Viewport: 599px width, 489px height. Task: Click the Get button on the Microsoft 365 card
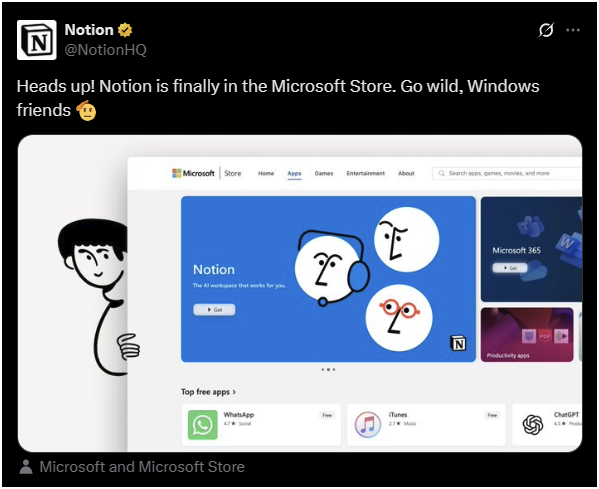[510, 268]
